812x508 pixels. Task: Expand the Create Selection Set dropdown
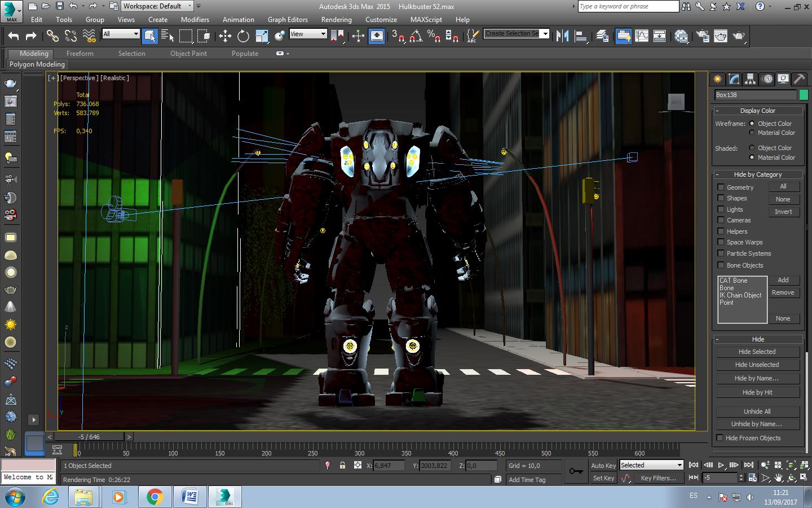(x=545, y=34)
